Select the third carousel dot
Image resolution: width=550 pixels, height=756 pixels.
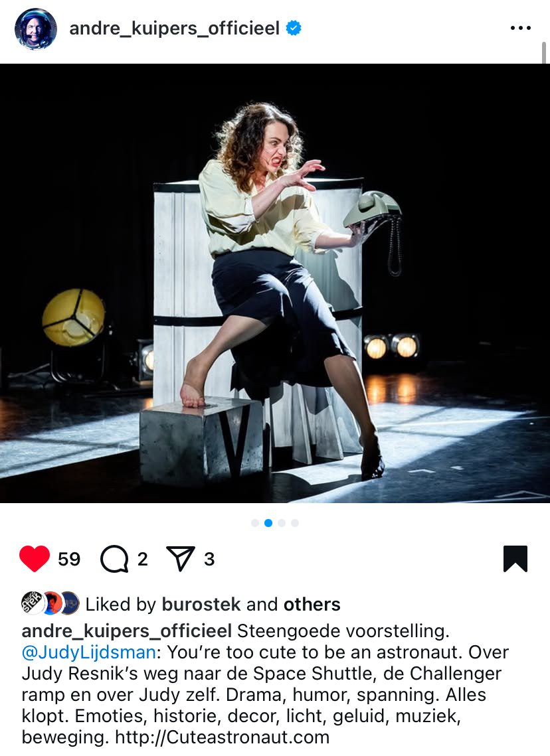click(282, 522)
